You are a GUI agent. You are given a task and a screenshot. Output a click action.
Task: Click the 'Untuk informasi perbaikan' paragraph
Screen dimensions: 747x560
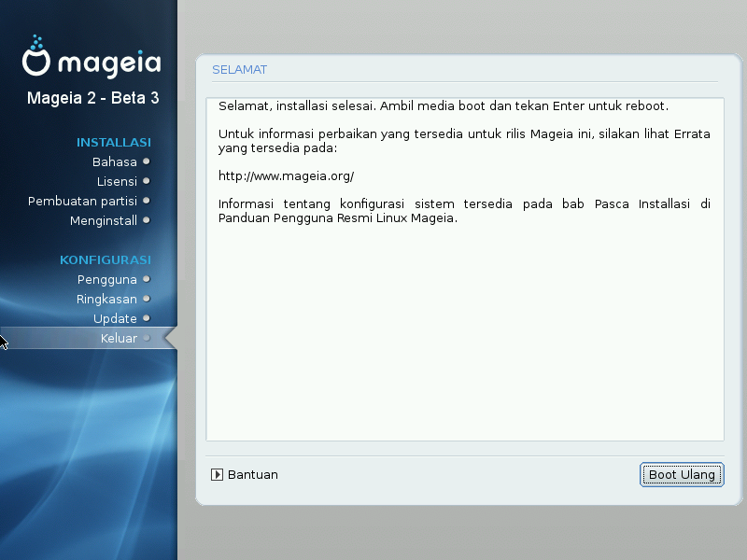click(464, 141)
